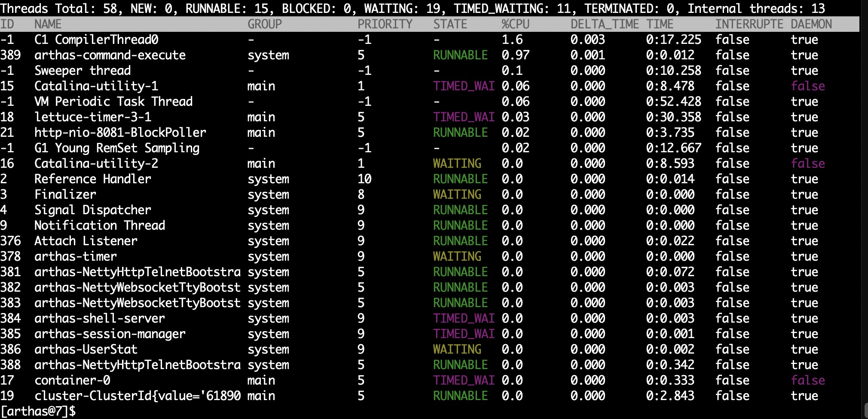Click the GROUP column header
868x419 pixels.
[265, 24]
